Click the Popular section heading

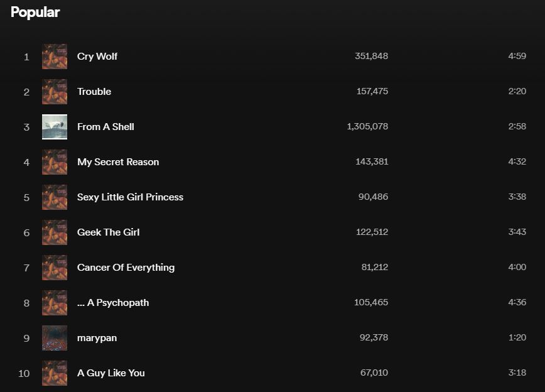click(35, 13)
